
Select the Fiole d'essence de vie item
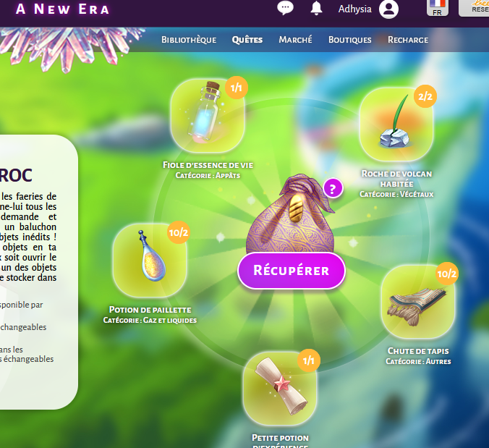[208, 115]
